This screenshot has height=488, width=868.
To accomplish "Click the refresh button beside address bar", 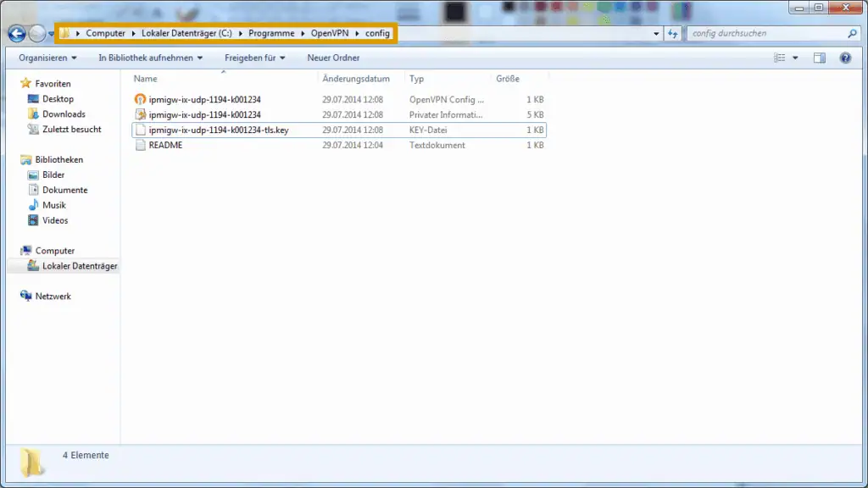I will (x=673, y=33).
